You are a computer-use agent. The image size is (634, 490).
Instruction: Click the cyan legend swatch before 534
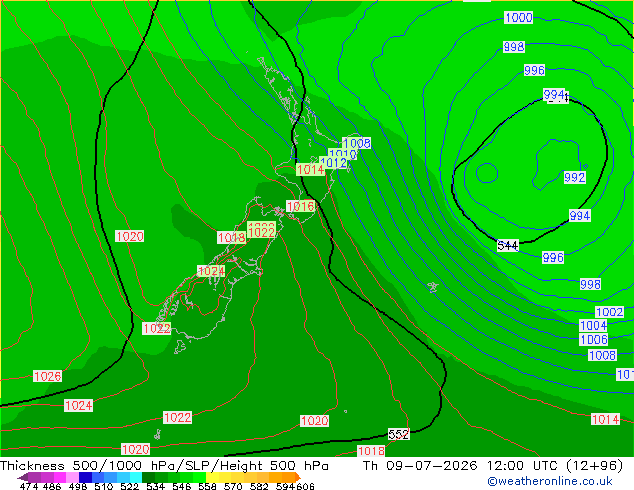click(136, 477)
